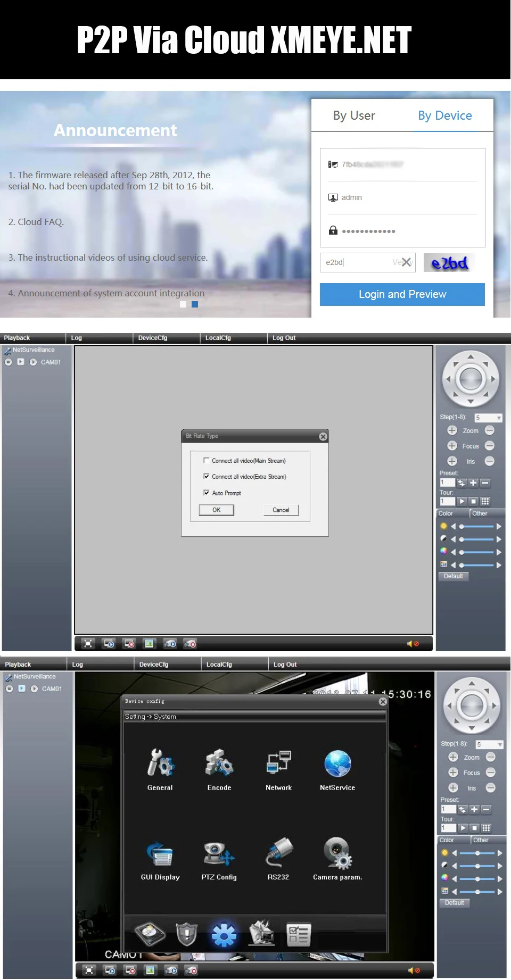Click the hard disk icon in Device config bottom bar

(x=150, y=934)
